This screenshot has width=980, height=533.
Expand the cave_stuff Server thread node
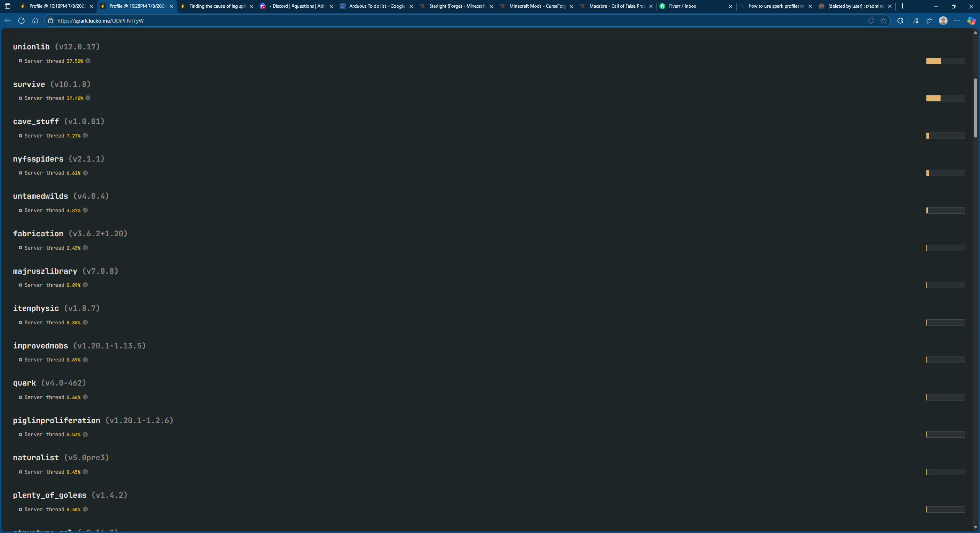21,136
